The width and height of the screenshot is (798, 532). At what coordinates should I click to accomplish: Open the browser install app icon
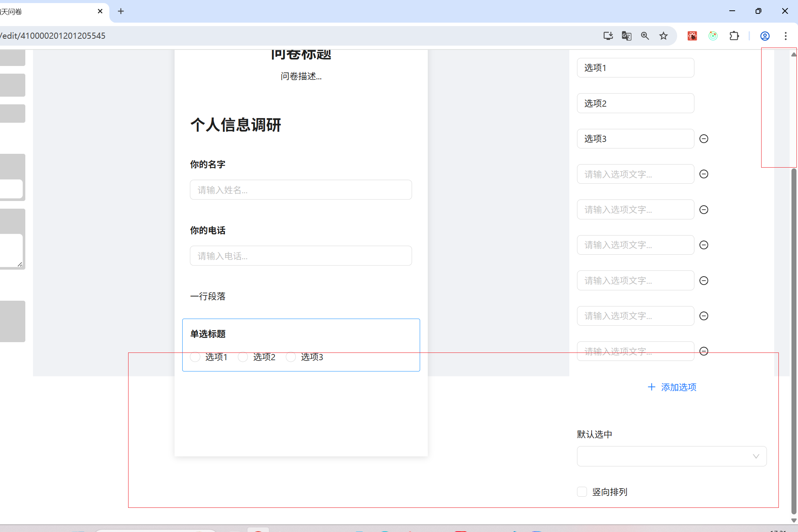[x=608, y=36]
